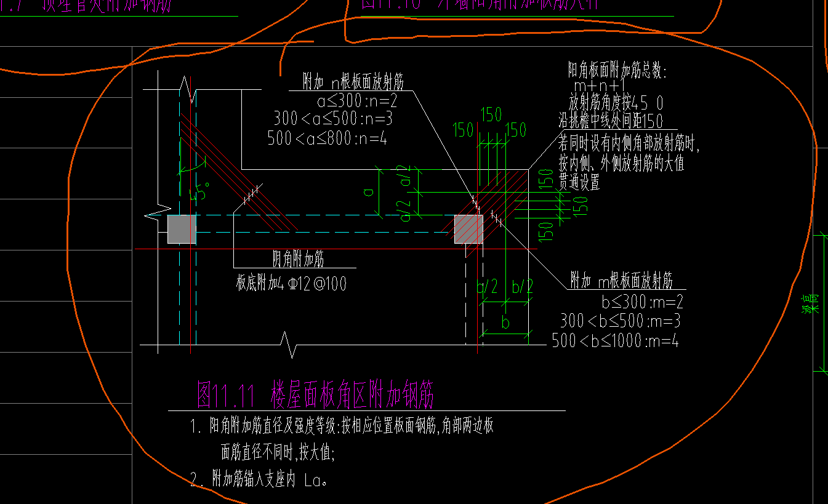The width and height of the screenshot is (828, 504).
Task: Select the text 'b≤300:m=2'
Action: [642, 302]
